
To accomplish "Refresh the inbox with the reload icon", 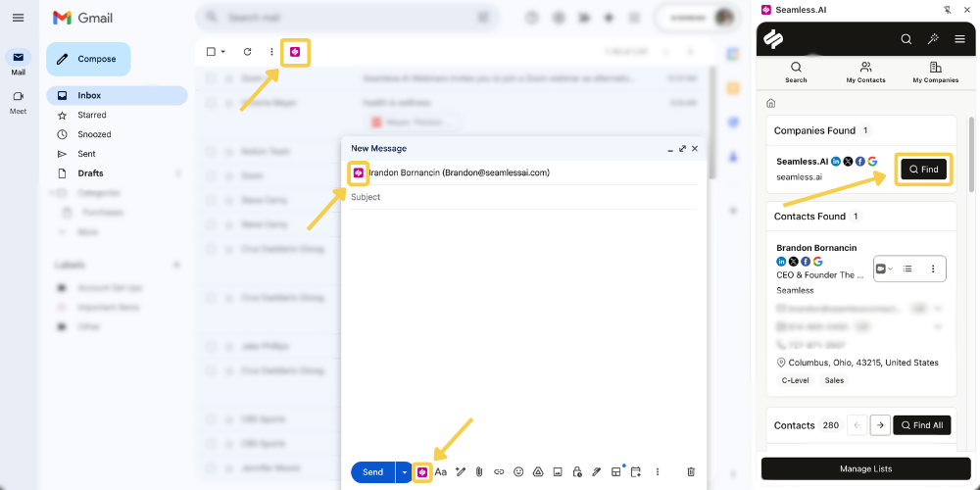I will coord(248,52).
